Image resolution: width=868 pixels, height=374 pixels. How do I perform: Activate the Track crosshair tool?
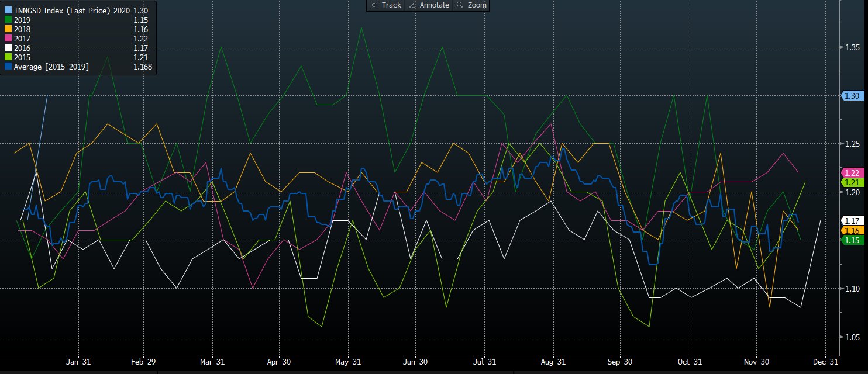pyautogui.click(x=385, y=5)
